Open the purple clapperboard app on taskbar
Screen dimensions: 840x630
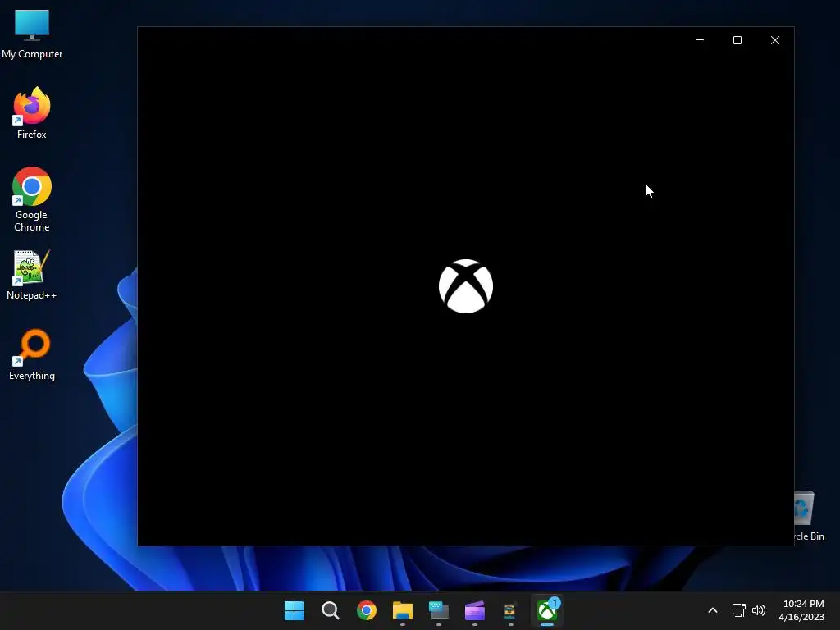click(475, 610)
